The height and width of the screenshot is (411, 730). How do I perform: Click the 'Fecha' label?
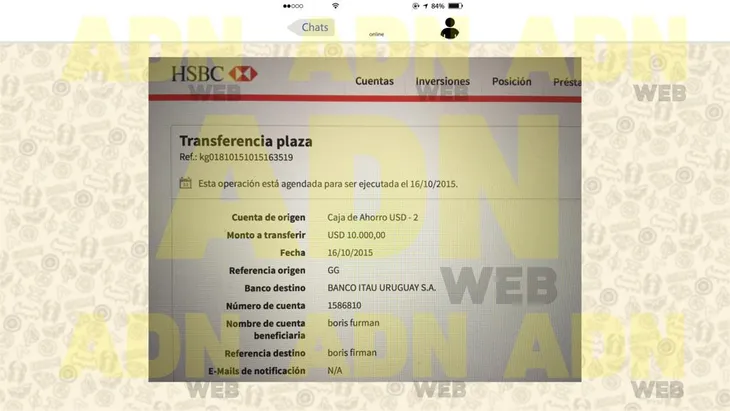pos(293,253)
